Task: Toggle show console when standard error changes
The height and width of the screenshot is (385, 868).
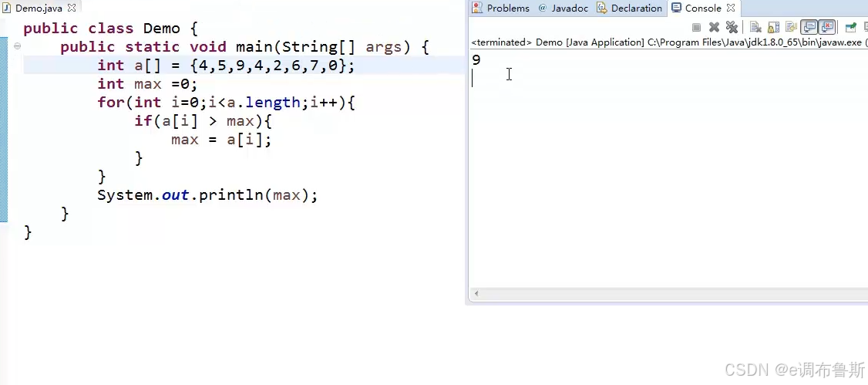Action: [x=827, y=27]
